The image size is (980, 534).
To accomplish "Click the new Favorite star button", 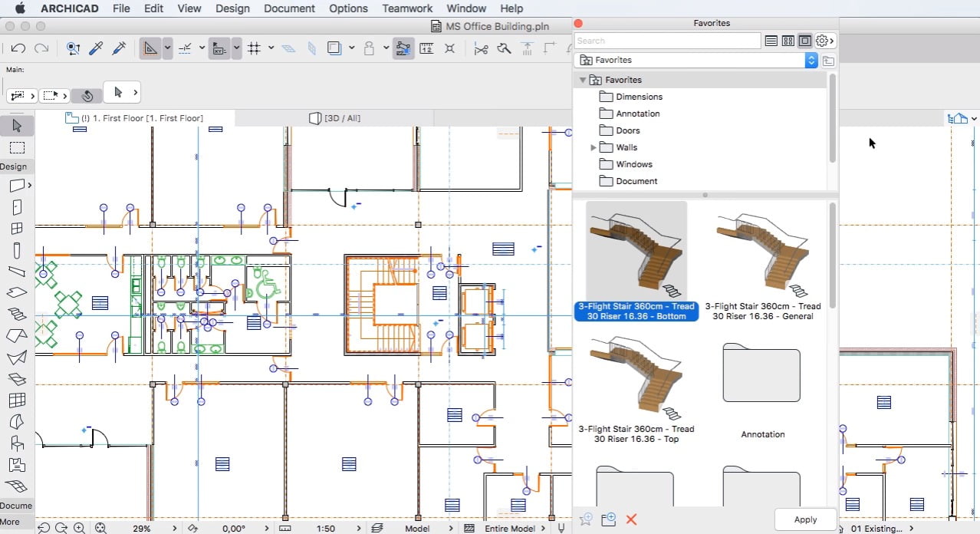I will click(587, 519).
